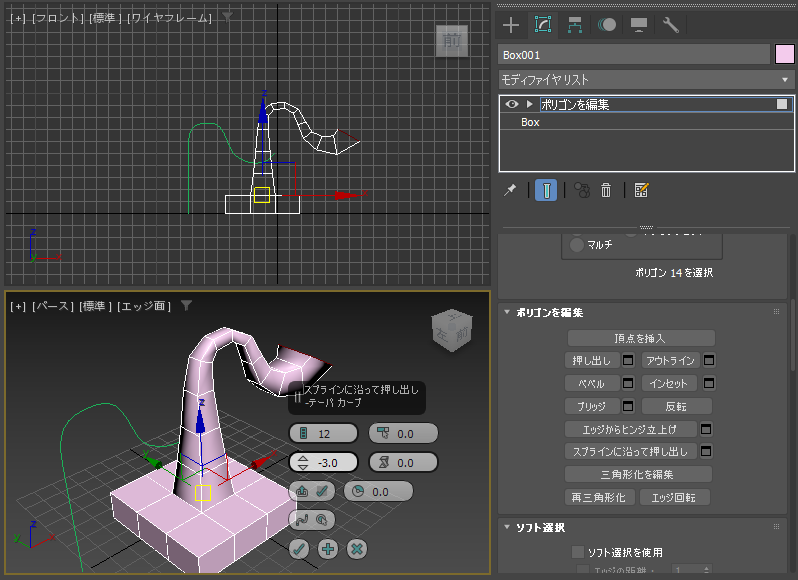Click the 再三角形化 button
The height and width of the screenshot is (580, 798).
pos(600,498)
